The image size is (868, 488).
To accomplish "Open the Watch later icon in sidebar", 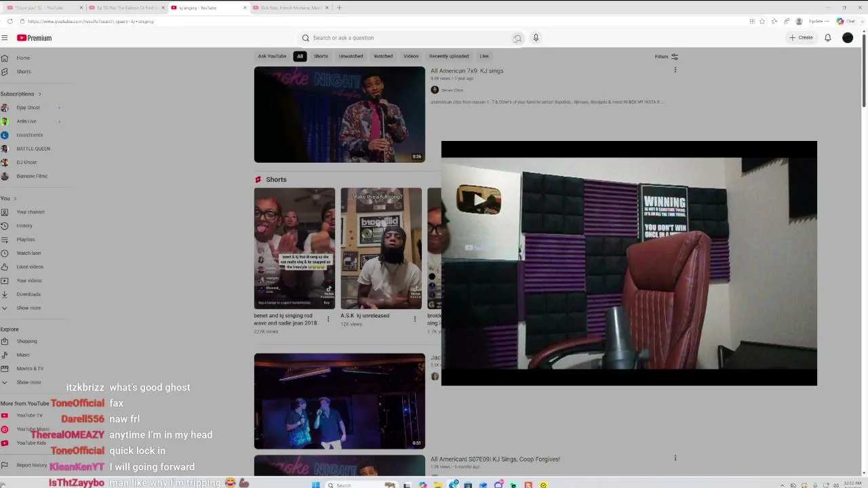I will (5, 253).
